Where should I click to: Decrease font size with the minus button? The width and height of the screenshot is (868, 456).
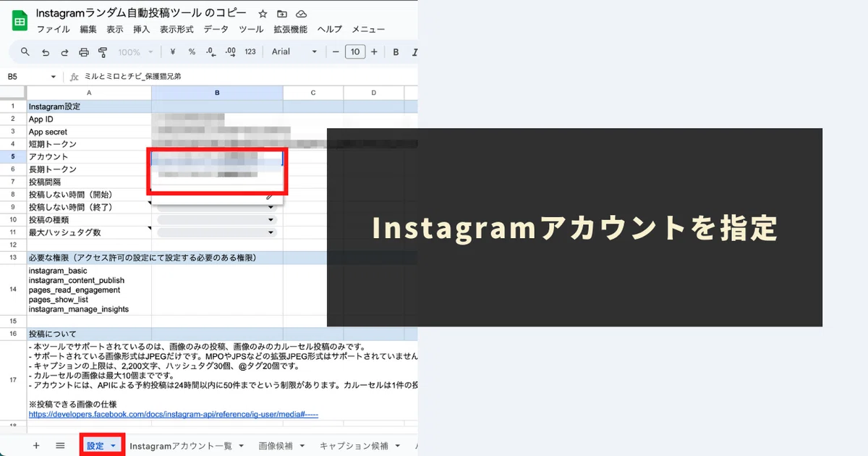pos(336,52)
